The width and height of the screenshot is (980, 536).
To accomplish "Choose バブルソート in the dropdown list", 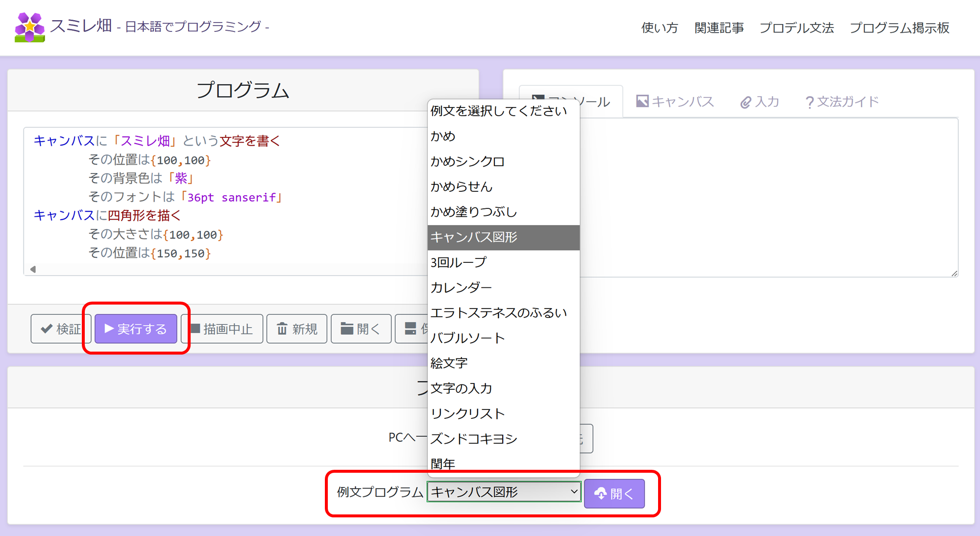I will click(467, 338).
